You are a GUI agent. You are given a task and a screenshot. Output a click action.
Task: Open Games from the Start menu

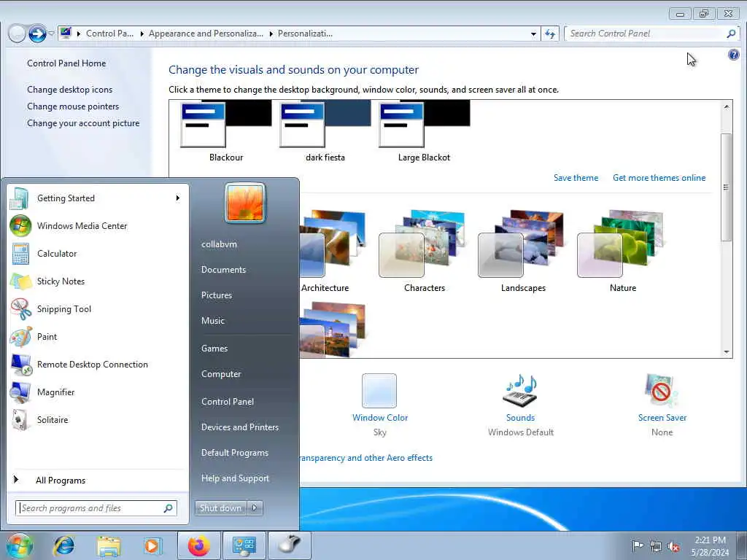click(214, 349)
